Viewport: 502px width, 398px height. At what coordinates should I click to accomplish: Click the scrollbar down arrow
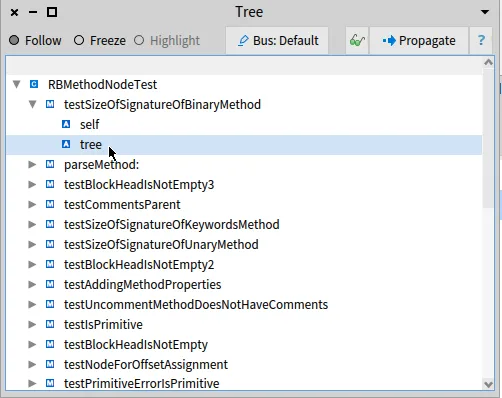click(x=488, y=384)
